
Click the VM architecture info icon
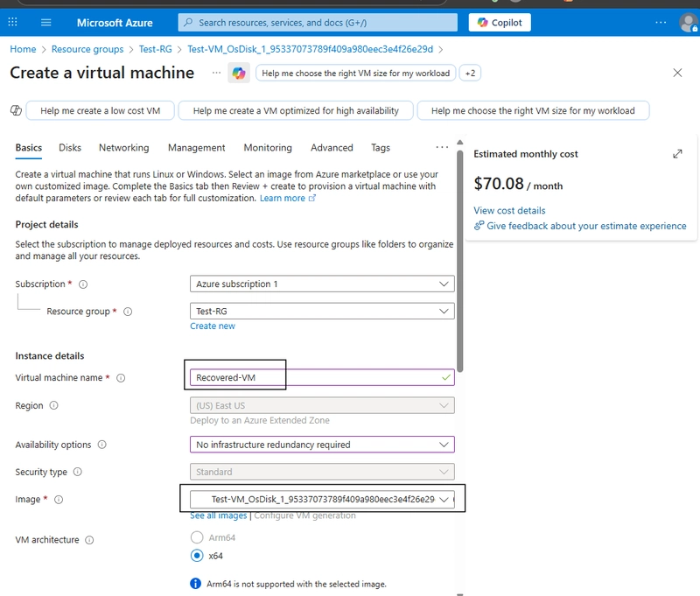(x=89, y=540)
